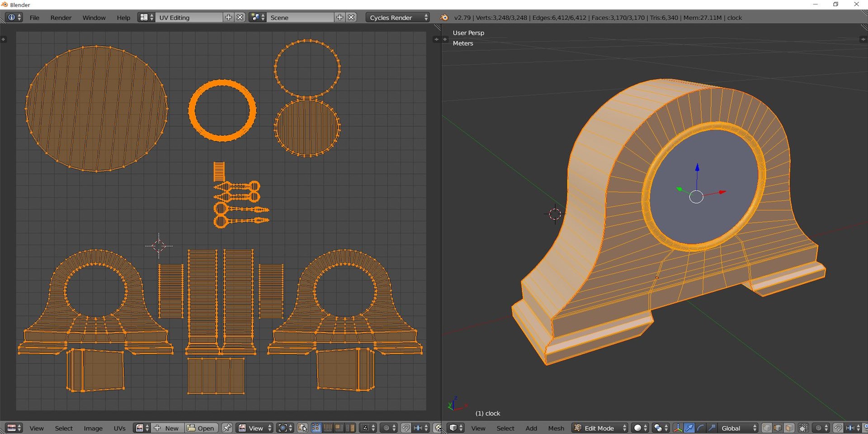868x434 pixels.
Task: Delete the UV Editing screen layout
Action: (x=240, y=18)
